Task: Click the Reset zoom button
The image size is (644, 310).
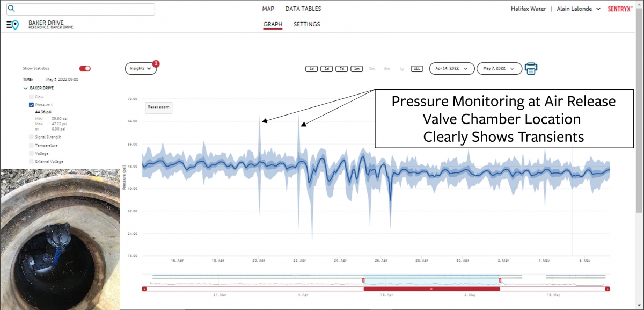Action: 158,107
